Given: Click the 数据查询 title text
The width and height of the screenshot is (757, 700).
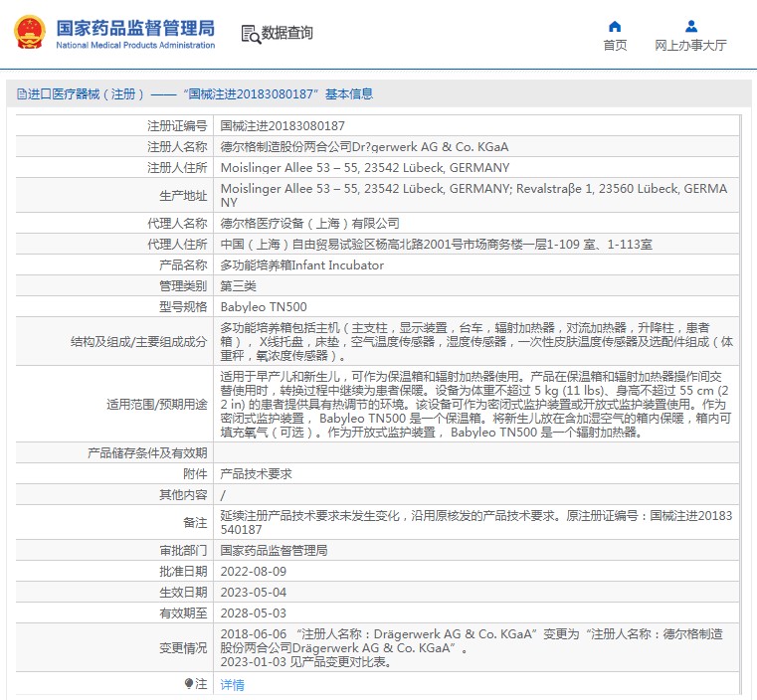Looking at the screenshot, I should [287, 34].
